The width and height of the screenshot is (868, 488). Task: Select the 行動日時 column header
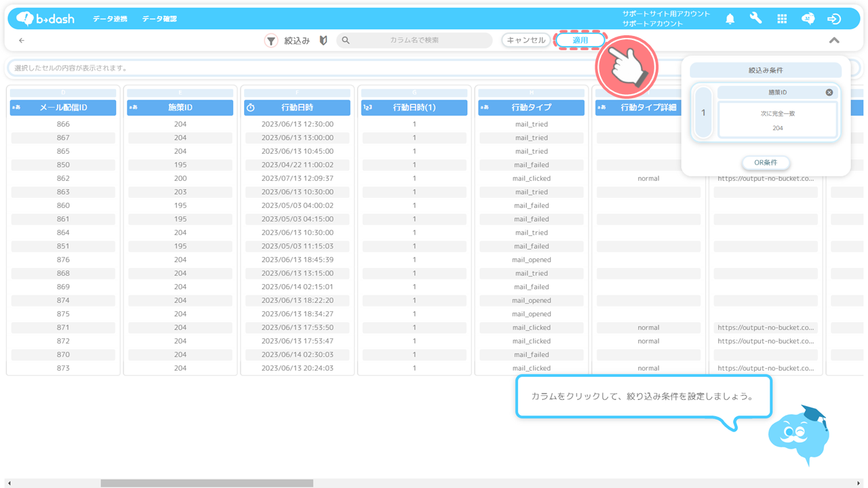click(297, 108)
